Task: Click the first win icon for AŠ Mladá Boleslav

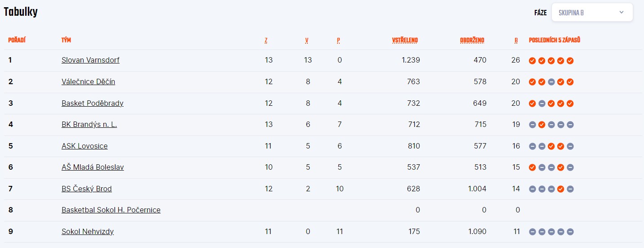Action: (x=532, y=167)
